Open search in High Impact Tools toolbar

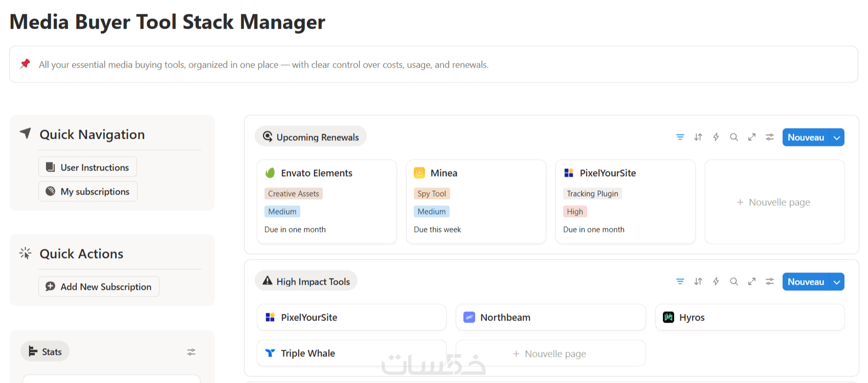[733, 282]
